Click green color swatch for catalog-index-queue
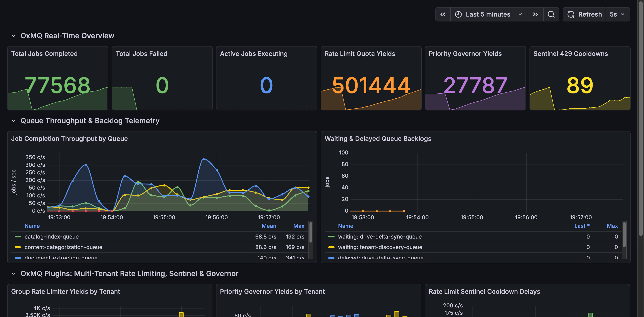The height and width of the screenshot is (317, 644). (18, 237)
